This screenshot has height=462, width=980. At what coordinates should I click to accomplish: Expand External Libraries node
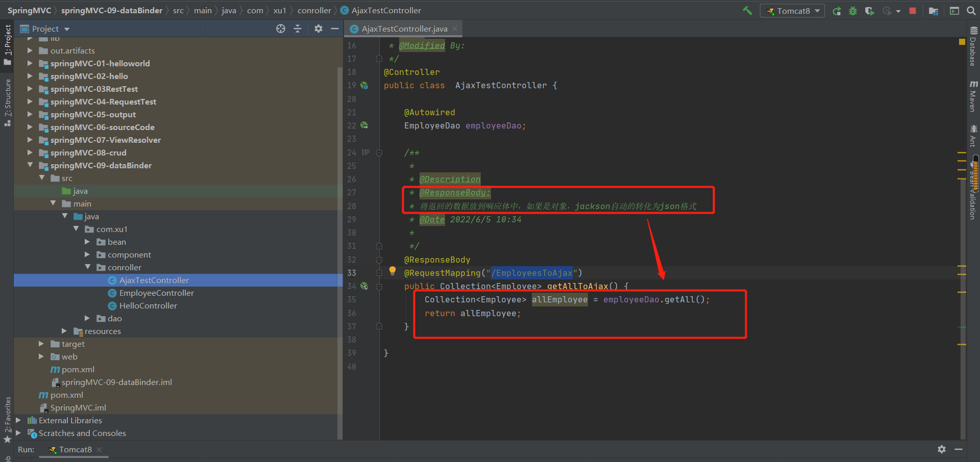pos(18,420)
